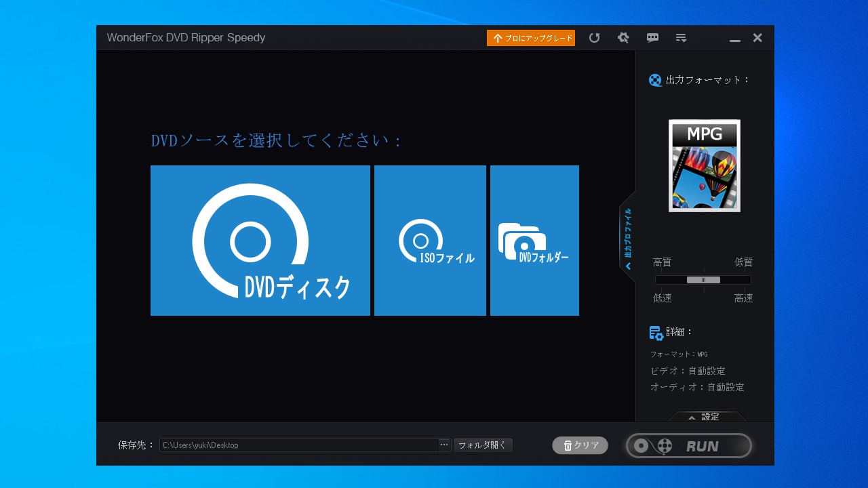The height and width of the screenshot is (488, 868).
Task: Click the 高質 quality label
Action: [662, 262]
